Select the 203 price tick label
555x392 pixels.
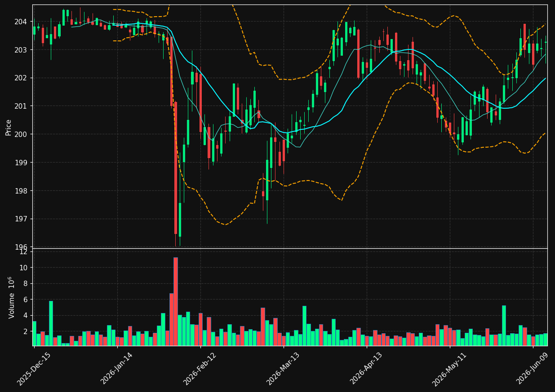coord(21,50)
